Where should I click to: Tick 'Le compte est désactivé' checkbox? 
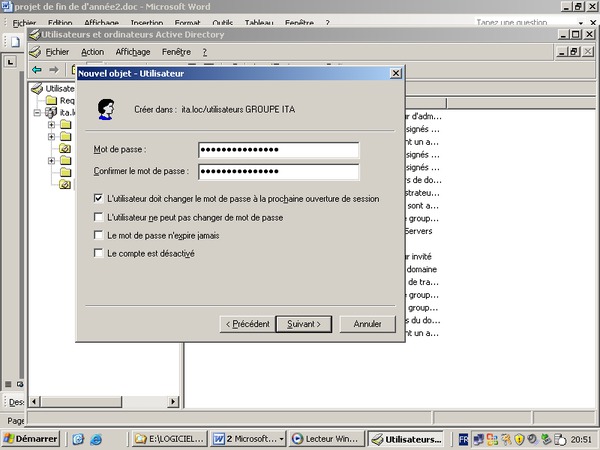click(98, 253)
